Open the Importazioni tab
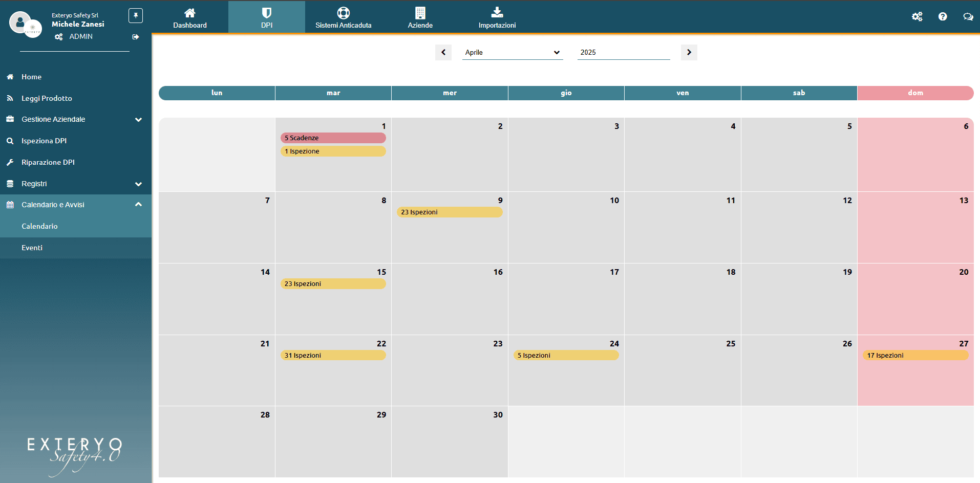This screenshot has height=483, width=980. [497, 17]
